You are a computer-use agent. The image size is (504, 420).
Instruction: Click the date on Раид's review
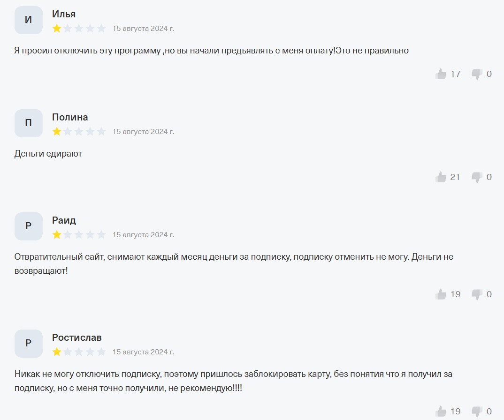(x=143, y=235)
